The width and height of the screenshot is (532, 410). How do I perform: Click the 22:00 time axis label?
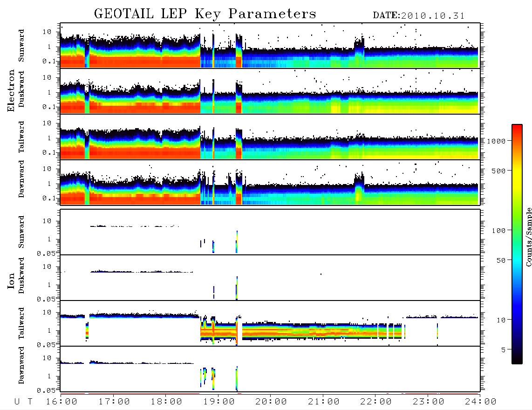tap(376, 402)
